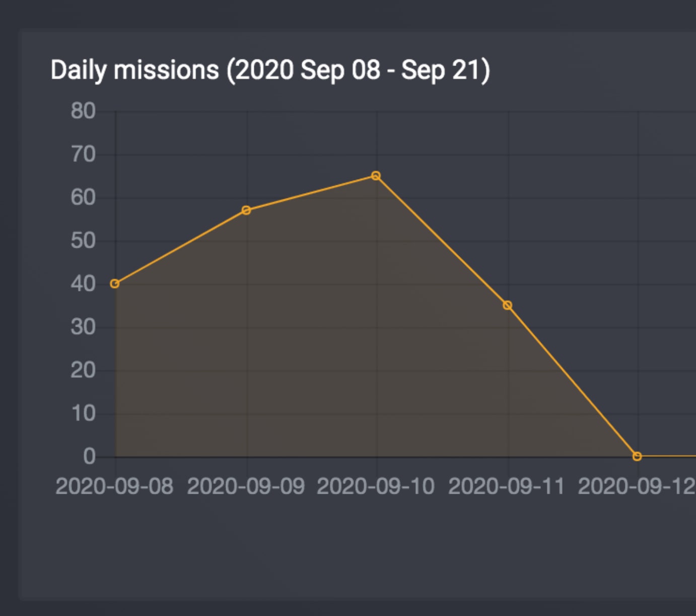
Task: Click the 20 y-axis value label
Action: pyautogui.click(x=83, y=371)
